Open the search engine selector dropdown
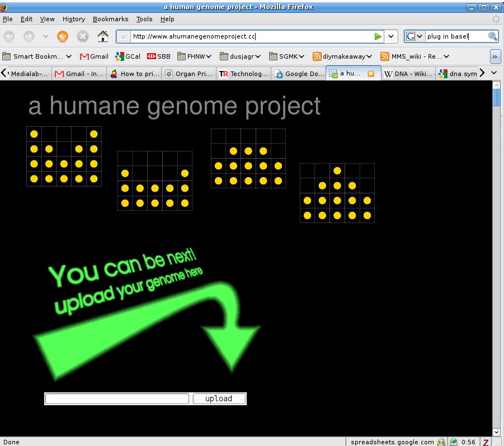Viewport: 504px width, 446px height. [x=414, y=36]
